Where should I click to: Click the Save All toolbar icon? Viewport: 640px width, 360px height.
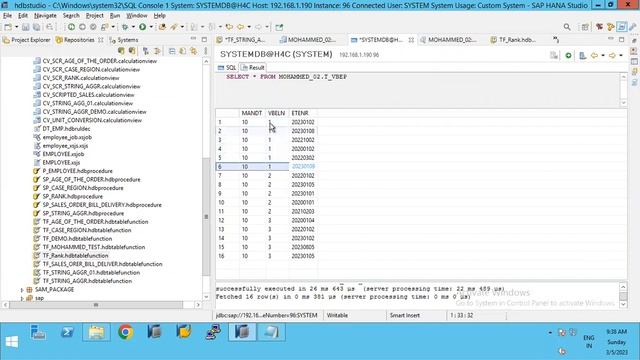[x=37, y=27]
